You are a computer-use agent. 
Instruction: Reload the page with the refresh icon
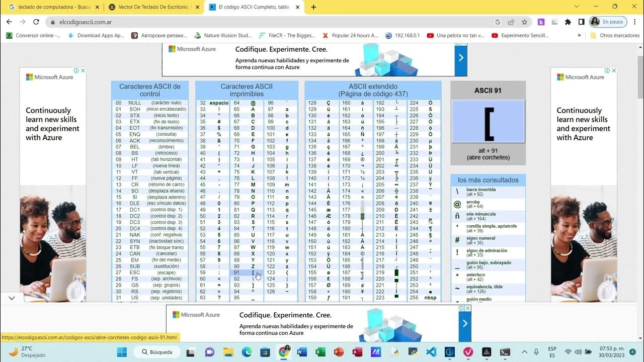point(36,22)
